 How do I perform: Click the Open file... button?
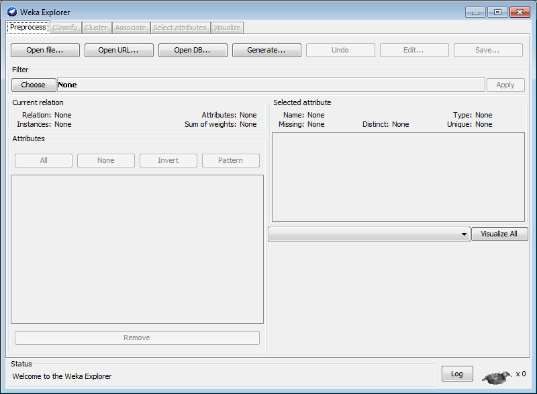tap(45, 50)
